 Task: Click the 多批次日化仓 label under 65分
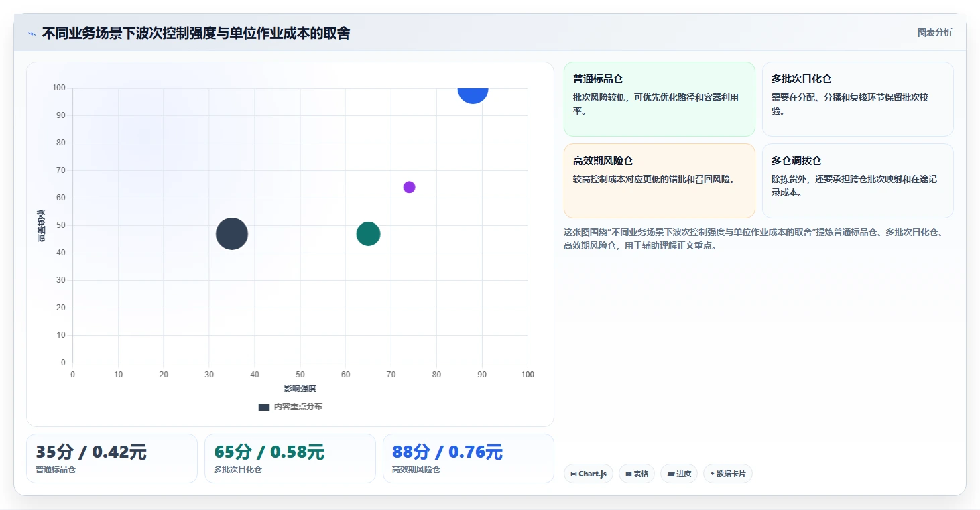(x=238, y=470)
